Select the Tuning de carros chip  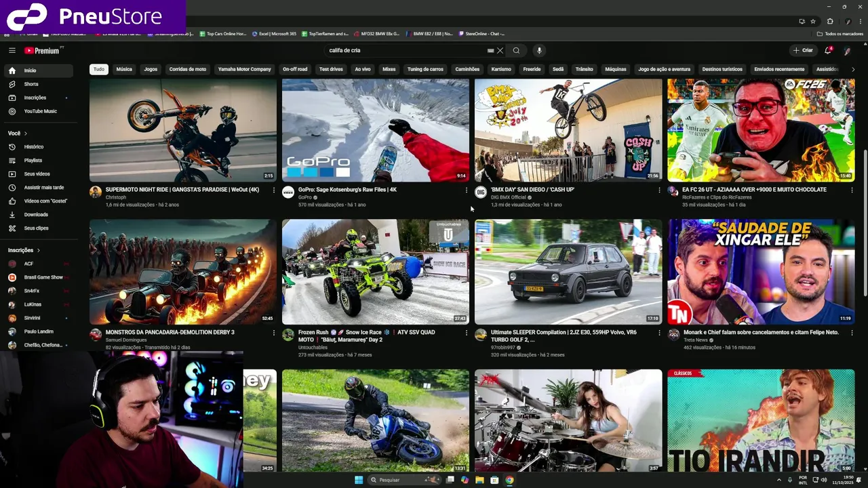click(425, 69)
